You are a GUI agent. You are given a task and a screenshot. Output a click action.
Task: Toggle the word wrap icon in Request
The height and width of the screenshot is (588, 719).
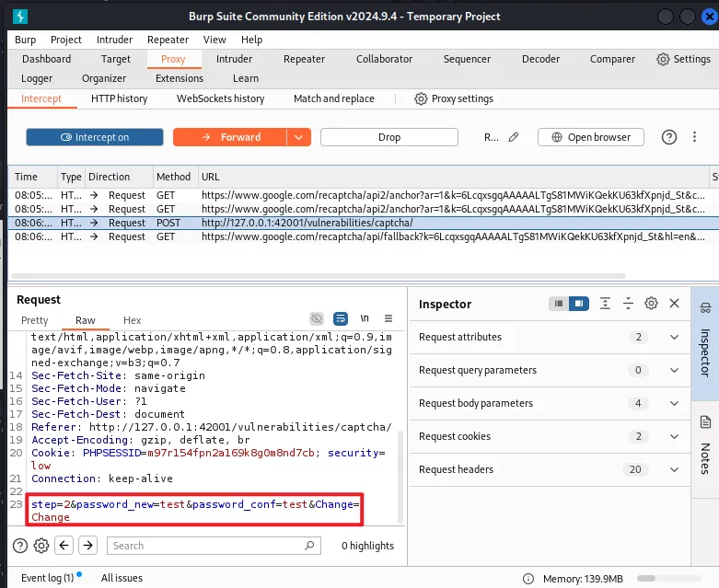point(341,318)
